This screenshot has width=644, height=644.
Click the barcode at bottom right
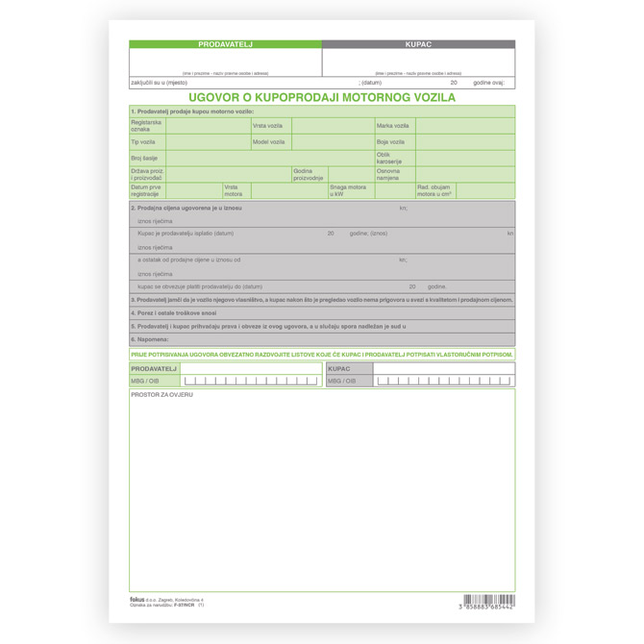pos(488,603)
